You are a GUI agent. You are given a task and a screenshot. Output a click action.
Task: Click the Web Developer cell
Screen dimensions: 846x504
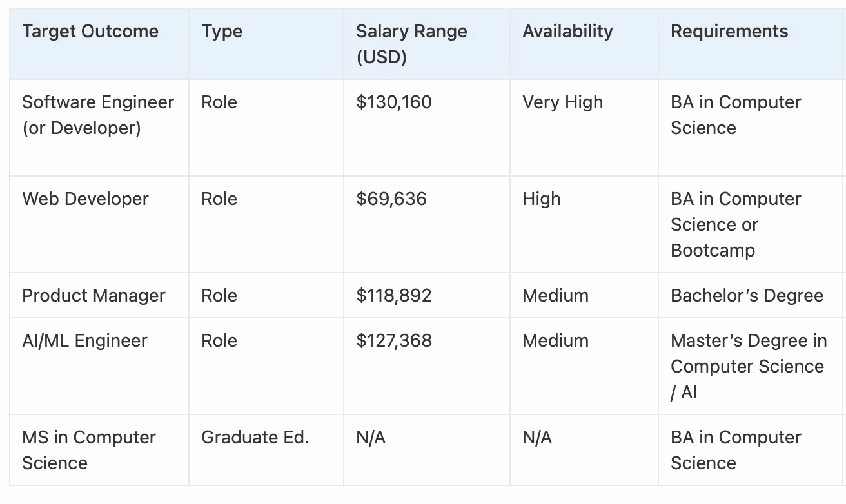point(99,224)
